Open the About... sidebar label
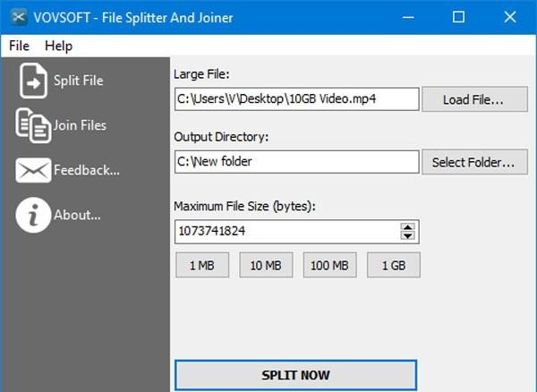Screen dimensions: 537x392 click(x=77, y=215)
